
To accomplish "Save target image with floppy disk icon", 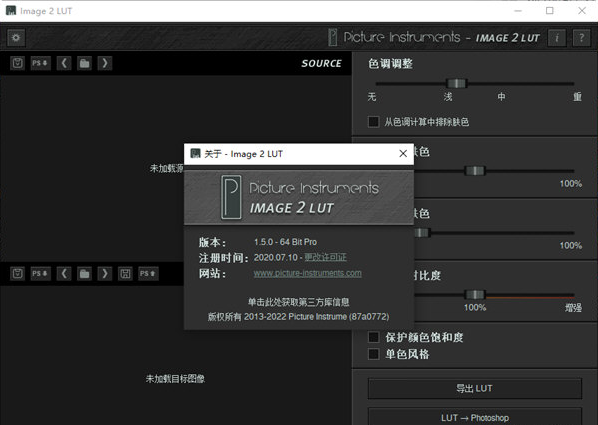I will pos(125,274).
